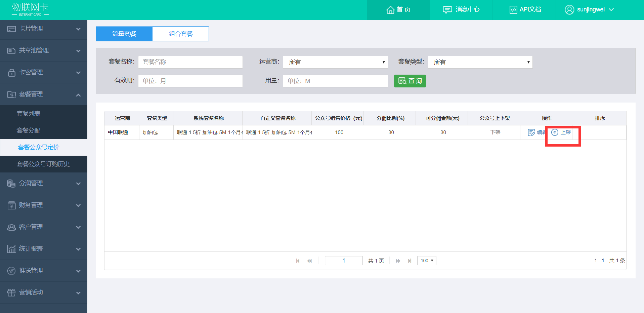Click the 有效期 input field
This screenshot has width=644, height=313.
click(x=190, y=81)
